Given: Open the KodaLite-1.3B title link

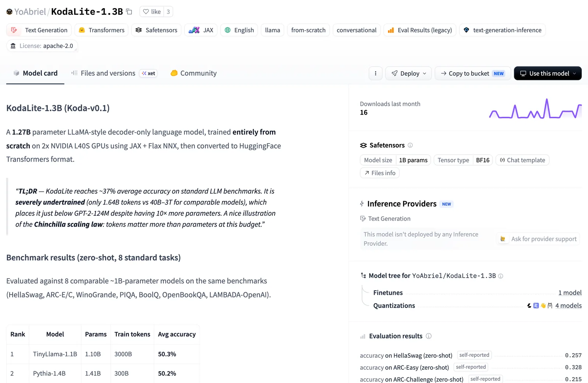Looking at the screenshot, I should [87, 12].
